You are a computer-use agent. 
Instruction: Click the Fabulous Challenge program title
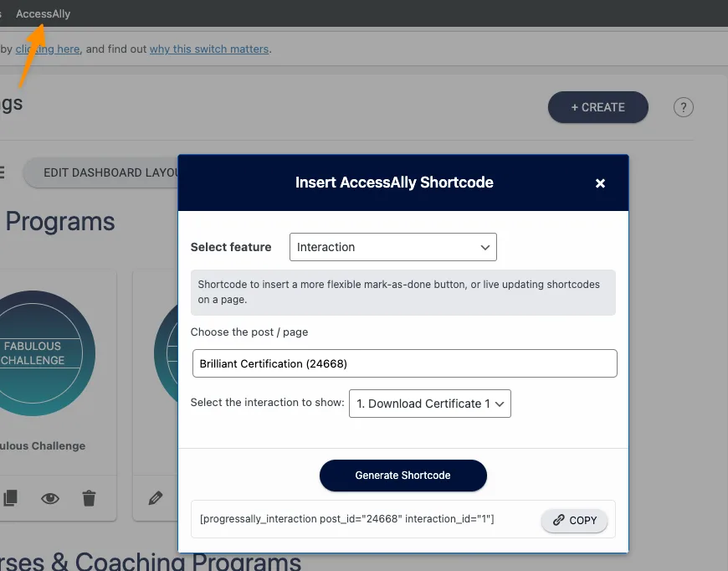(x=42, y=445)
